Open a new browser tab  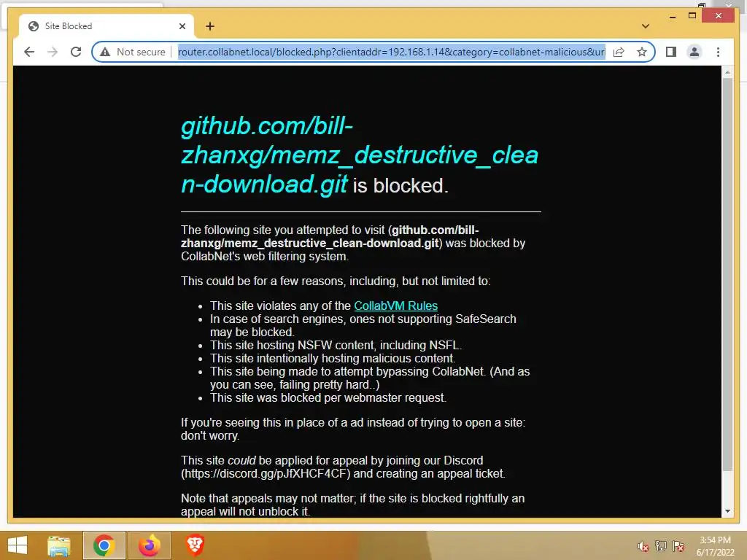(210, 26)
